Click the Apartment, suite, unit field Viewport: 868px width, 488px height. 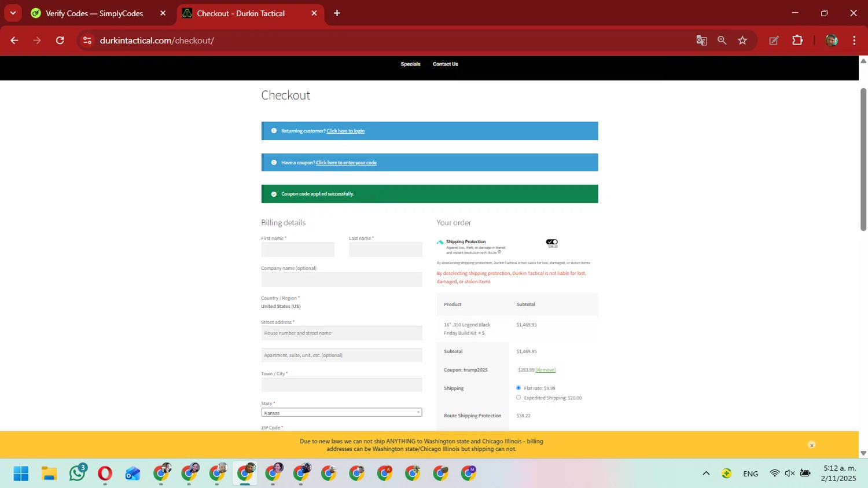[341, 355]
